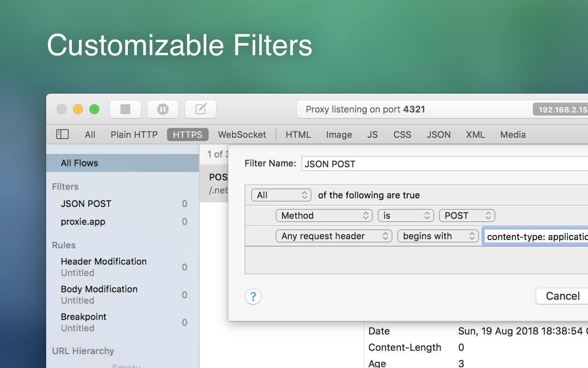Open the All conditions dropdown

pos(281,195)
